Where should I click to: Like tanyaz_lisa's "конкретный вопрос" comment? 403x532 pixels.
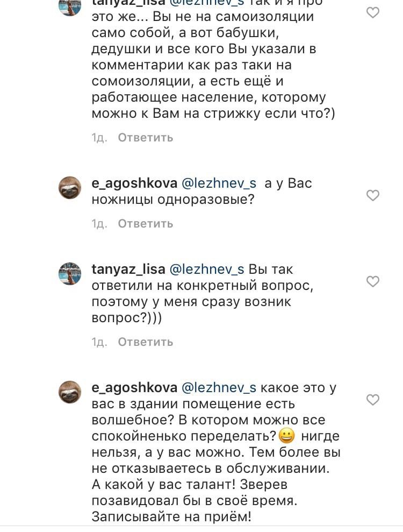tap(372, 281)
